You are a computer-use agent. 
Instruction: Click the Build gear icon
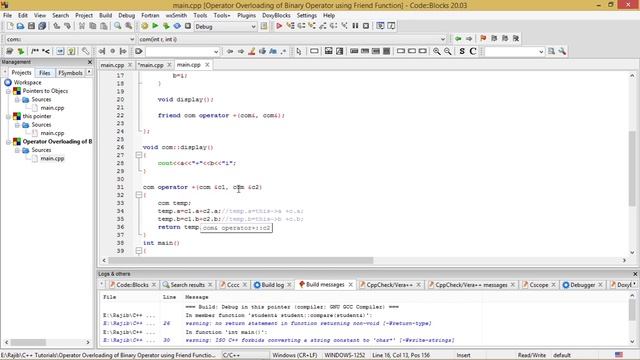144,26
